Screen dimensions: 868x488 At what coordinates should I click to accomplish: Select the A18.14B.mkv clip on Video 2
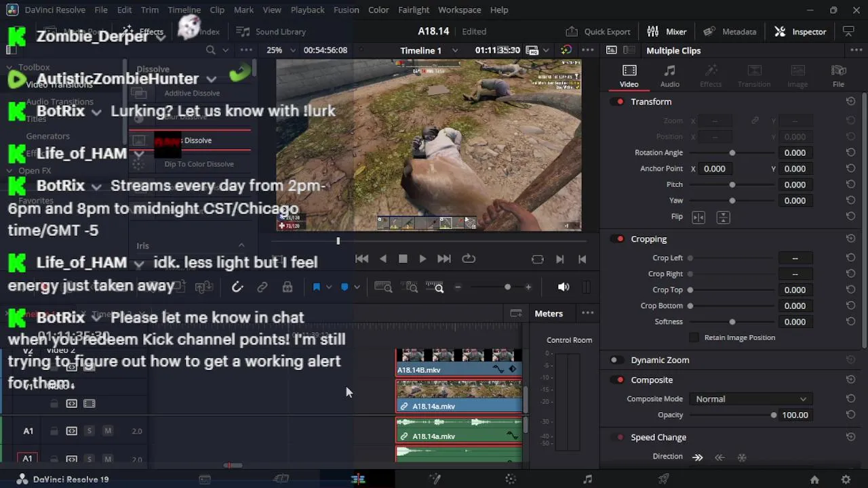[x=458, y=363]
